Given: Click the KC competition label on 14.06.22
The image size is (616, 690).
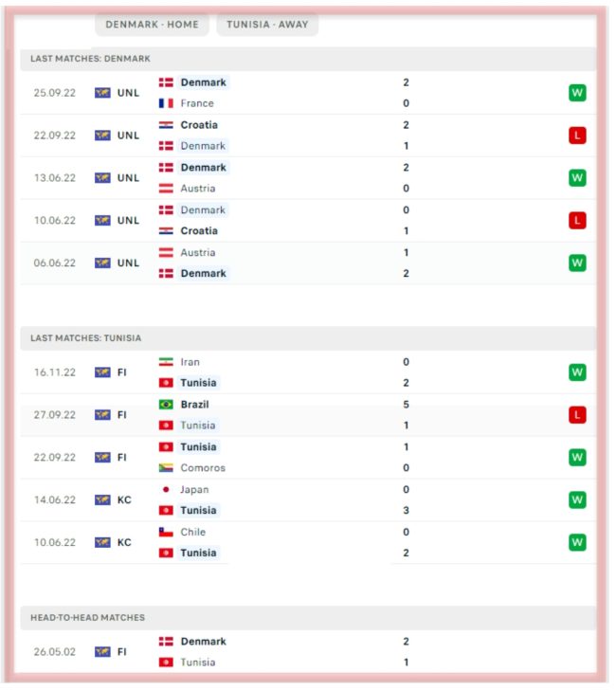Looking at the screenshot, I should pyautogui.click(x=124, y=499).
